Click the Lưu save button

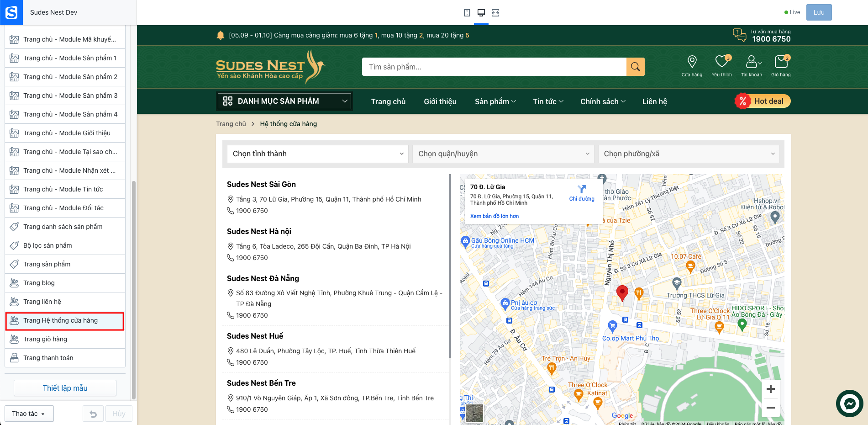click(x=819, y=12)
